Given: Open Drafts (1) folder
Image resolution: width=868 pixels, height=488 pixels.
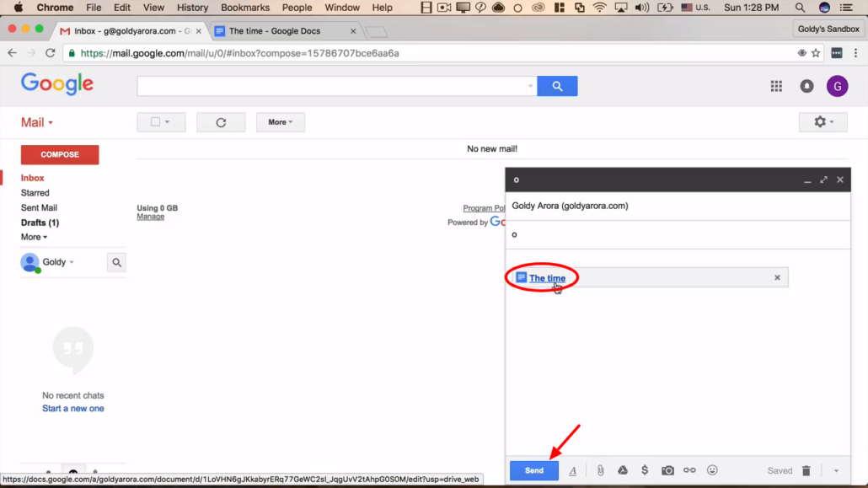Looking at the screenshot, I should point(40,223).
